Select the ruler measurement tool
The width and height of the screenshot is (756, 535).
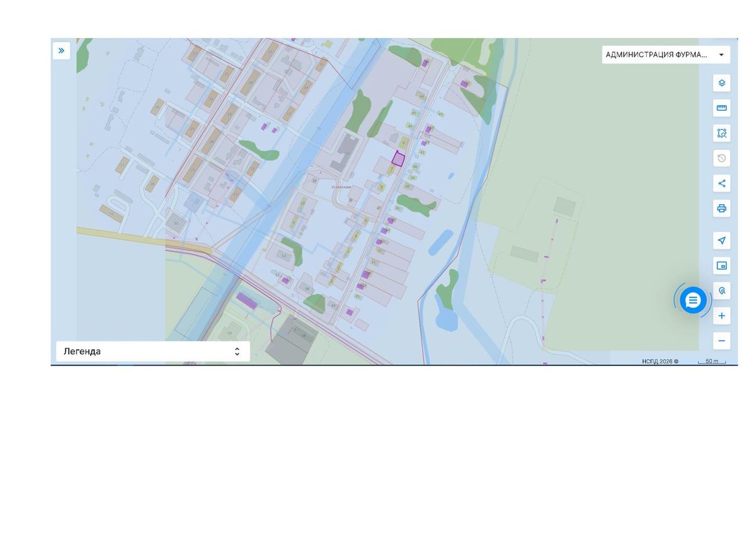[722, 108]
